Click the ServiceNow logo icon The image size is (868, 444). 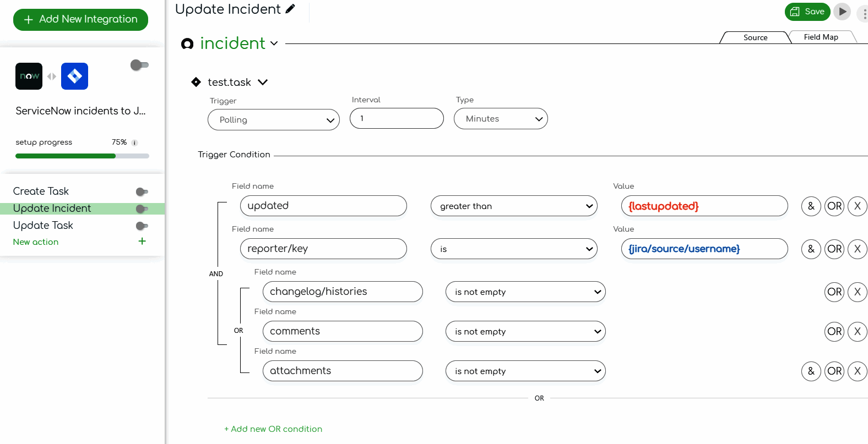point(29,76)
